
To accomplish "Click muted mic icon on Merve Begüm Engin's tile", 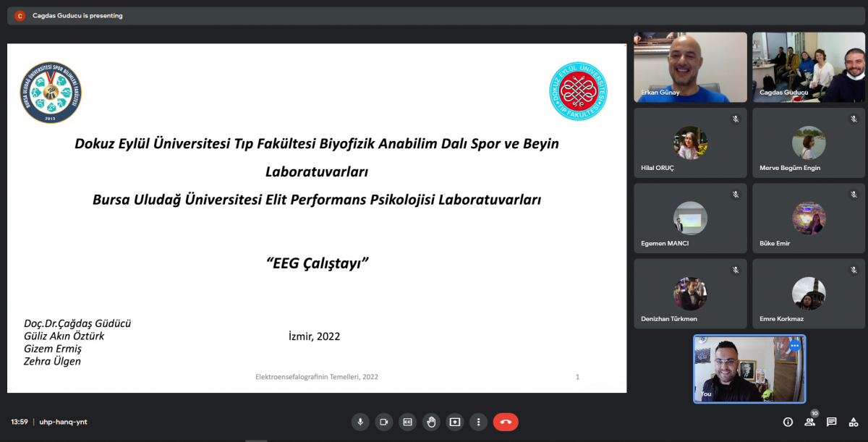I will [x=854, y=119].
